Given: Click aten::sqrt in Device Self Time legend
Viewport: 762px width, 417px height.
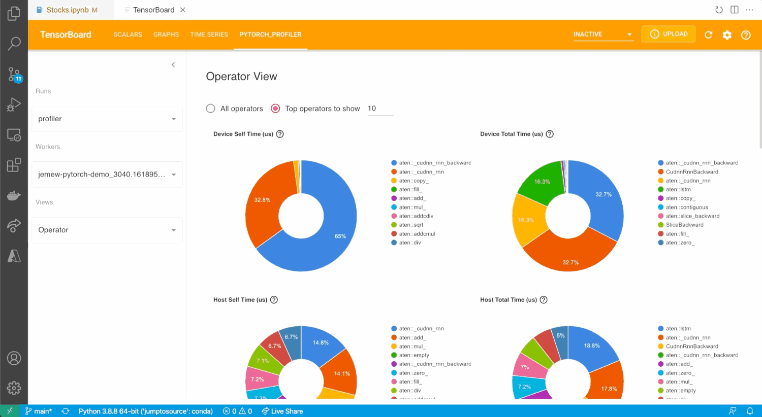Looking at the screenshot, I should (x=411, y=225).
